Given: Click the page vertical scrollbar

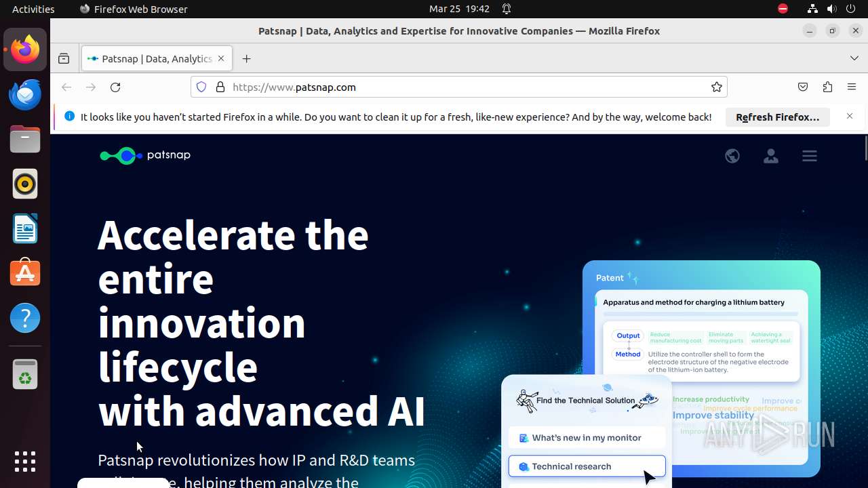Looking at the screenshot, I should (865, 148).
